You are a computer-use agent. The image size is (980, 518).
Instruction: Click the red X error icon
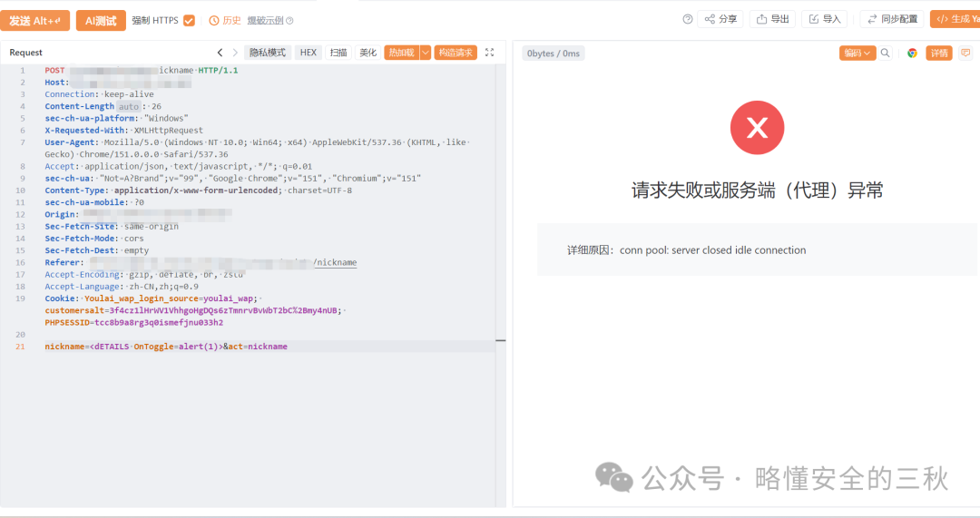click(757, 128)
